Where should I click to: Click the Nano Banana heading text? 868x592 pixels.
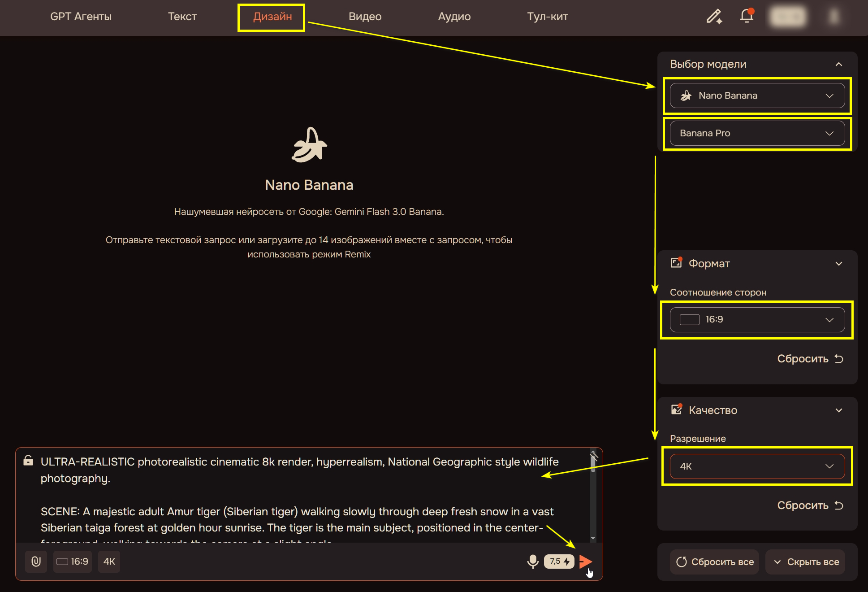(x=309, y=185)
